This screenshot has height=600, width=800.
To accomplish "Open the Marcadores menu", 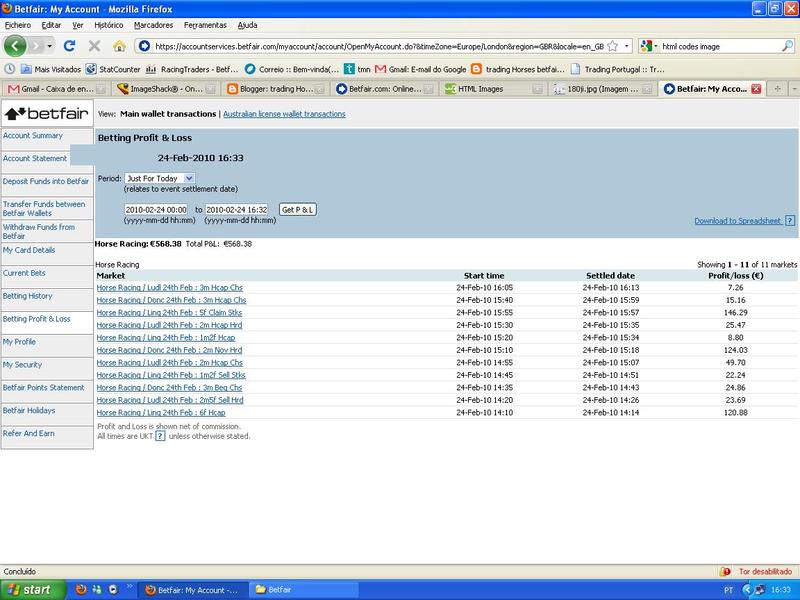I will (x=154, y=25).
